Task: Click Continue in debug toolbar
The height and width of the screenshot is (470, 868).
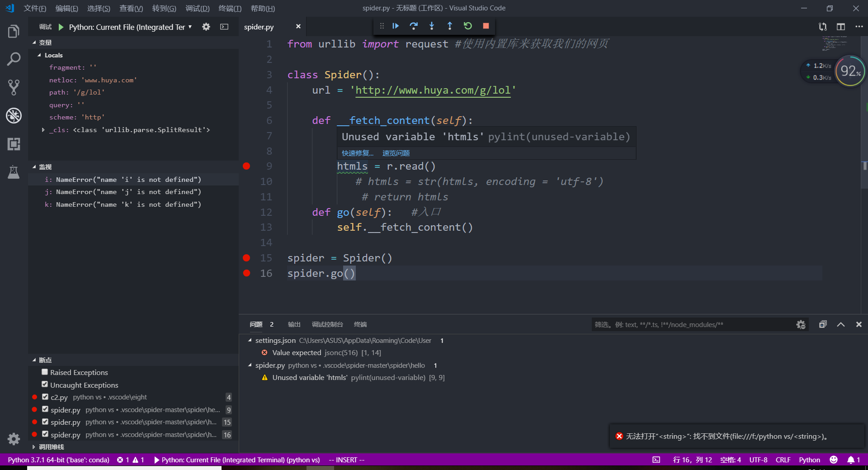Action: 396,26
